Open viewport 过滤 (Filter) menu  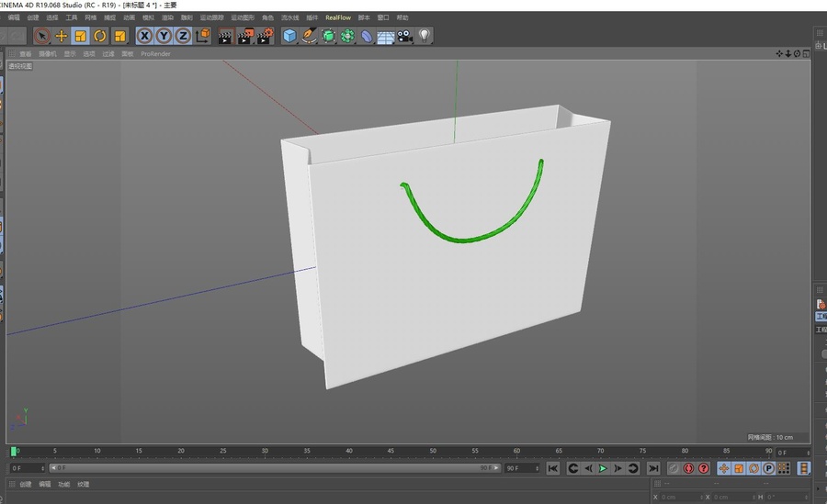point(108,54)
